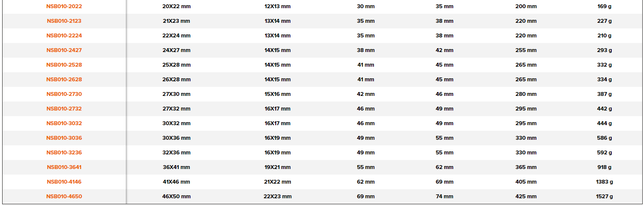Click the NSB010-2730 product code
The image size is (644, 206).
(x=64, y=94)
